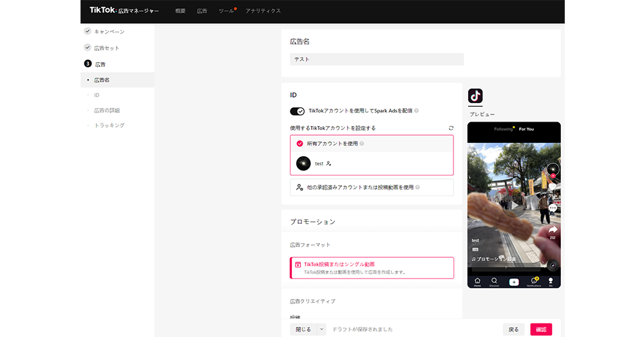Go to the 広告セット step
The height and width of the screenshot is (337, 644).
point(107,48)
